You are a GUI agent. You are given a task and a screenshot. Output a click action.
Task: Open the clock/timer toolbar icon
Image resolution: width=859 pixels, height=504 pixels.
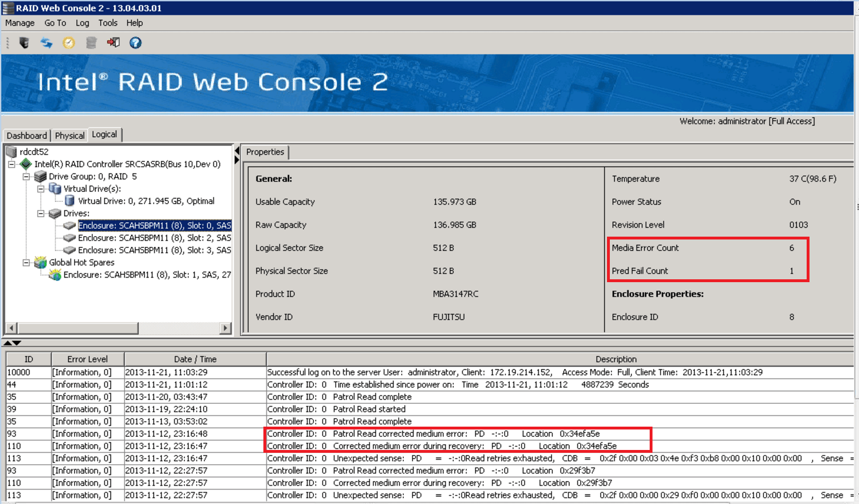(x=68, y=42)
